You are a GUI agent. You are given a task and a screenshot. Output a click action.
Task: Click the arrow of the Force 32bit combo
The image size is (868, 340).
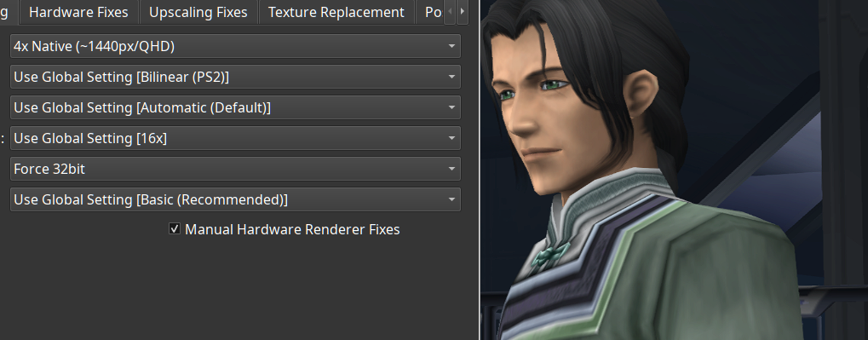(451, 169)
